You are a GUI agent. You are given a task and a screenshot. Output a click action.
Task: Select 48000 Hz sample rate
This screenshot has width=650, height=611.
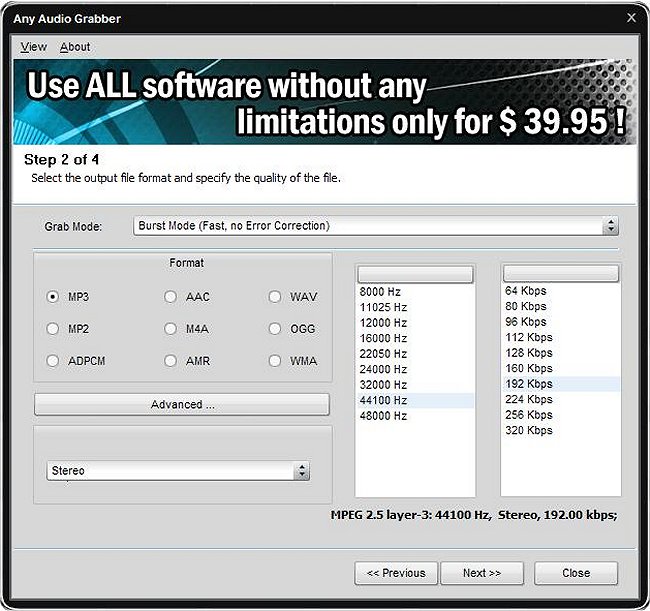click(415, 416)
